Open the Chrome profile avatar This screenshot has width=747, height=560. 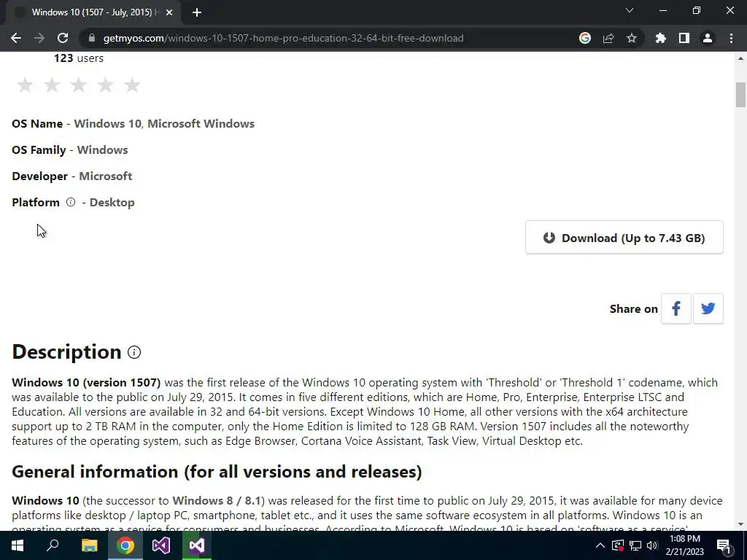(708, 38)
